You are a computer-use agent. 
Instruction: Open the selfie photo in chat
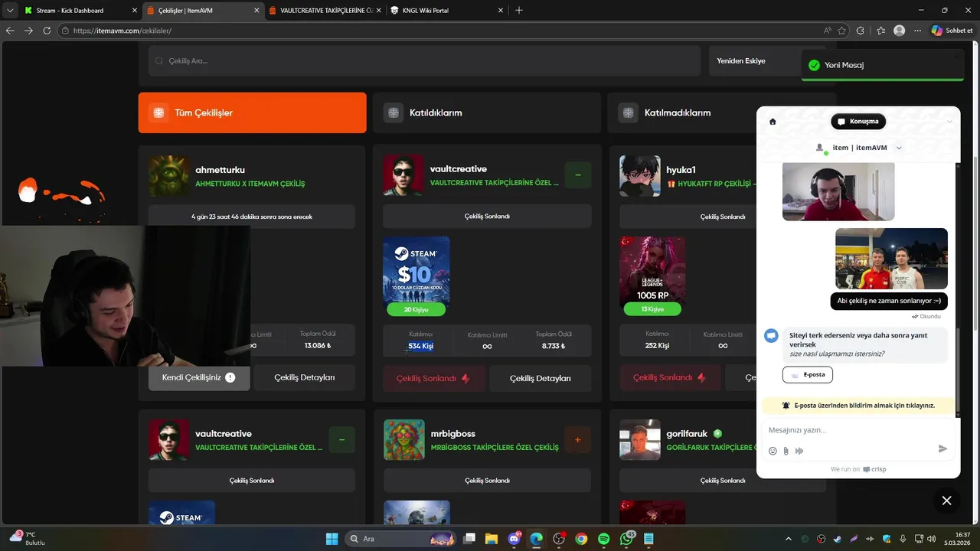click(838, 191)
